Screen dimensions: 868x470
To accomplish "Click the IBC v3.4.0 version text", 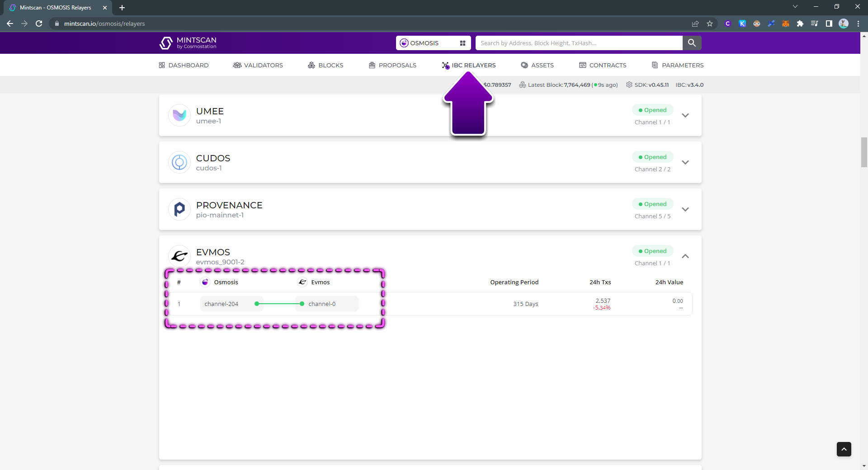I will tap(689, 85).
